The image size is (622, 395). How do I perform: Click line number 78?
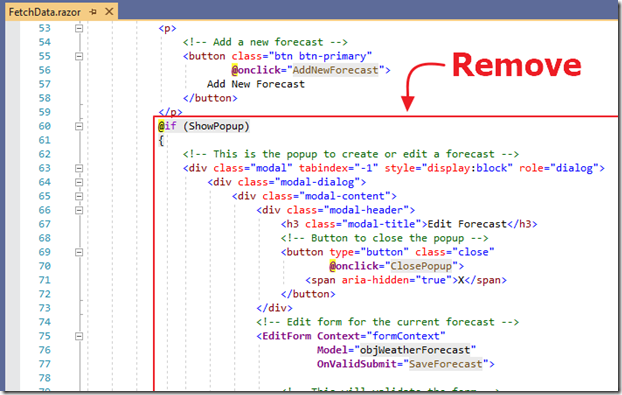(44, 378)
